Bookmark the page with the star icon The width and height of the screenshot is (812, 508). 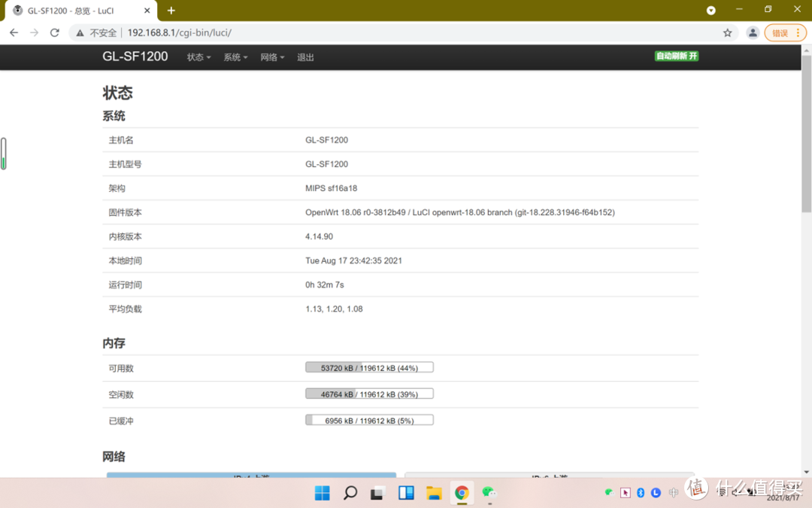pyautogui.click(x=727, y=32)
